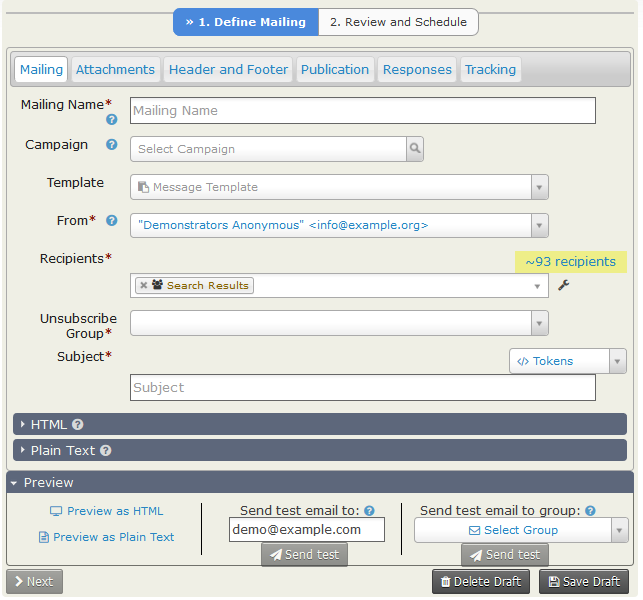643x600 pixels.
Task: Click the help icon below Mailing Name
Action: (112, 120)
